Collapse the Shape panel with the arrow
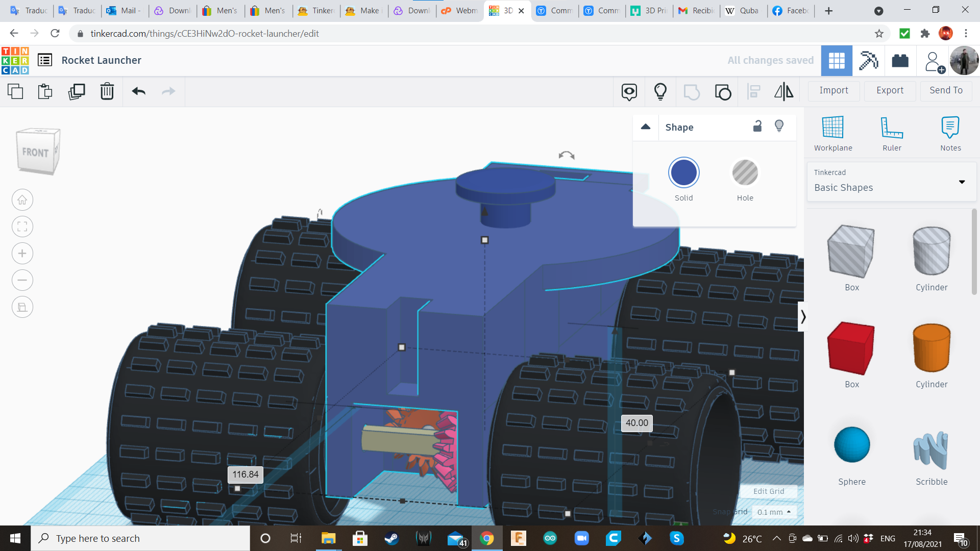980x551 pixels. coord(646,127)
